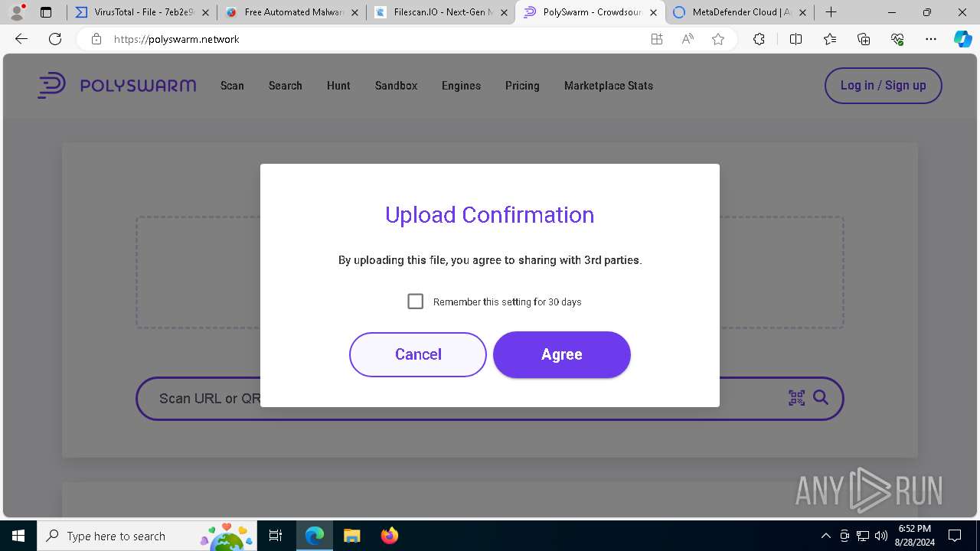
Task: Open Firefox from the taskbar
Action: tap(389, 536)
